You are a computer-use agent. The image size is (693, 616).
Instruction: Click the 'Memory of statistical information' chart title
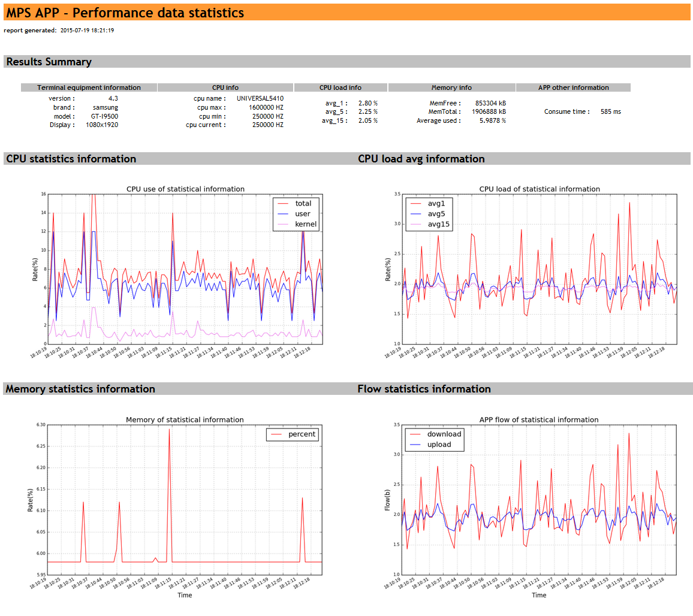(x=185, y=419)
